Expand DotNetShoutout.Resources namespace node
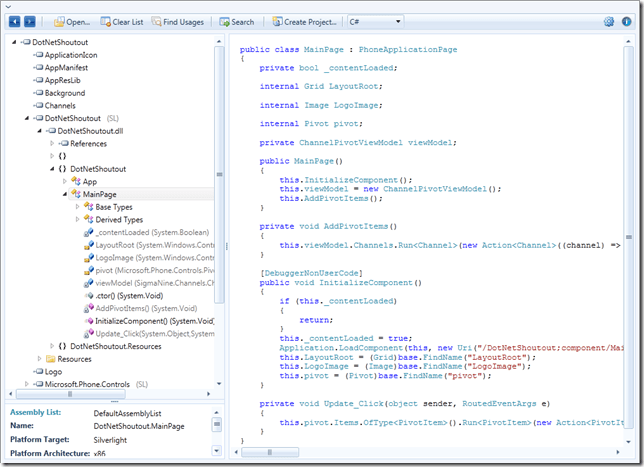 click(x=52, y=346)
